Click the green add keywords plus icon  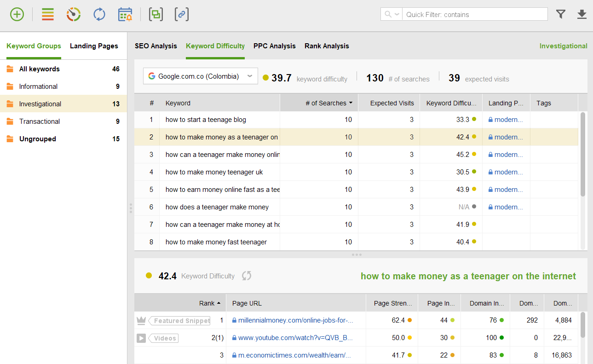17,14
